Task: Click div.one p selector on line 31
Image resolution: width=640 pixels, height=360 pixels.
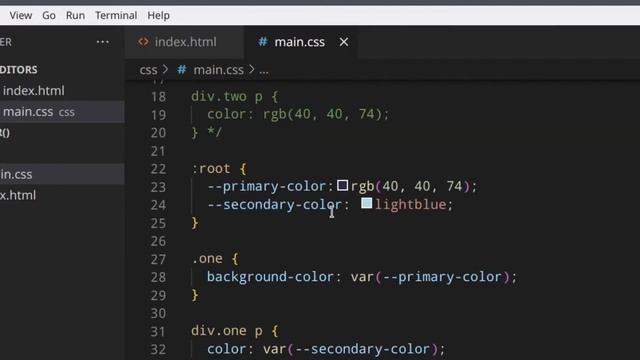Action: pos(227,331)
